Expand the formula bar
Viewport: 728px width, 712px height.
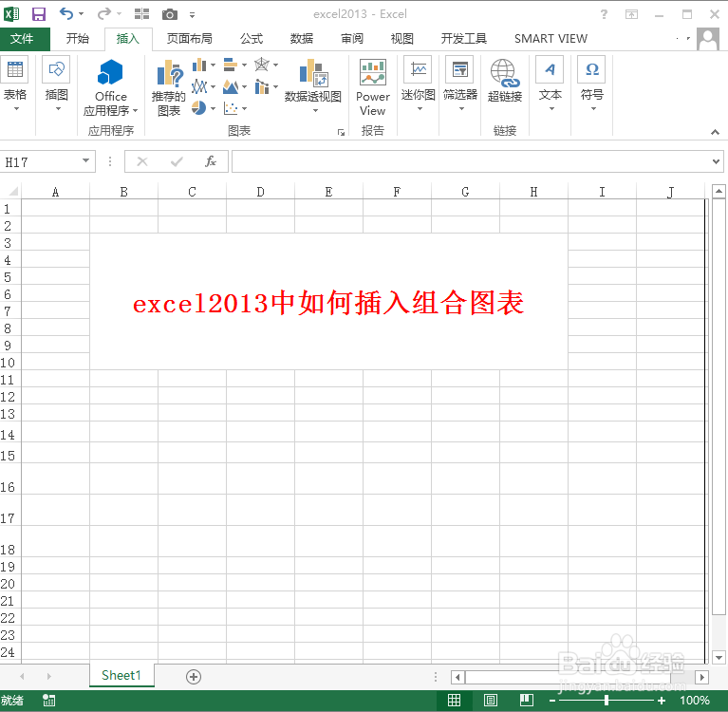(716, 161)
